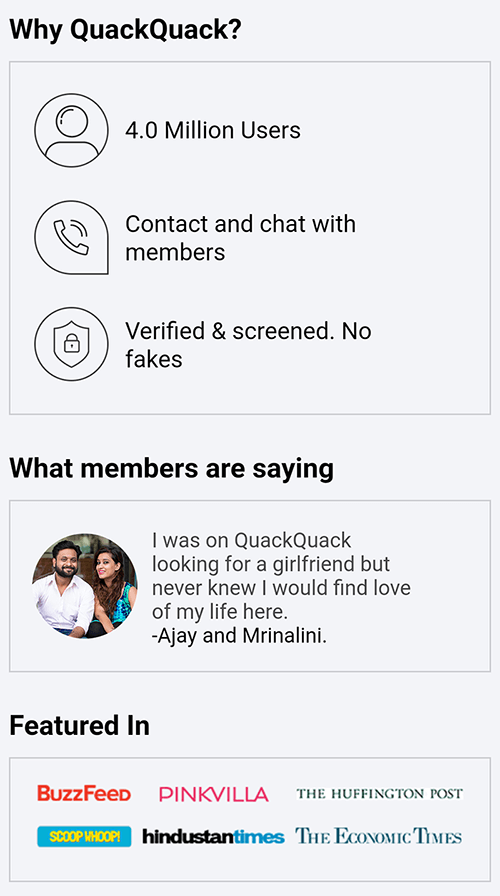Open the ScoopWhoop logo badge

pos(84,837)
